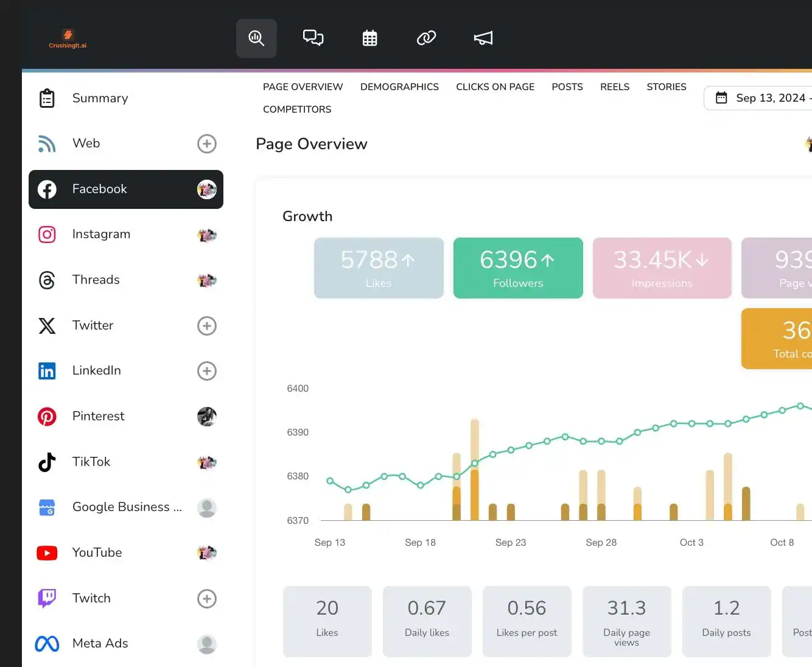Click the 31.3 Daily page views card
Viewport: 812px width, 667px height.
pyautogui.click(x=627, y=621)
